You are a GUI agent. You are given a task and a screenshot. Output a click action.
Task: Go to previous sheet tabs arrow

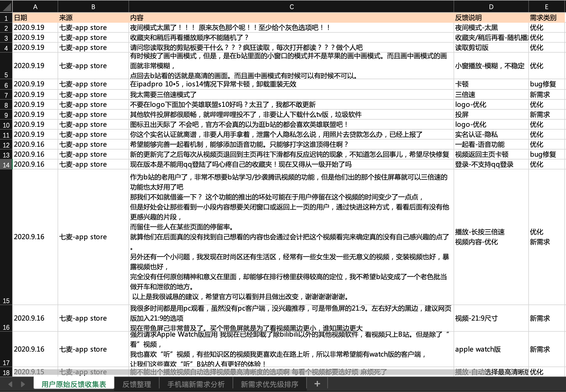(x=11, y=384)
